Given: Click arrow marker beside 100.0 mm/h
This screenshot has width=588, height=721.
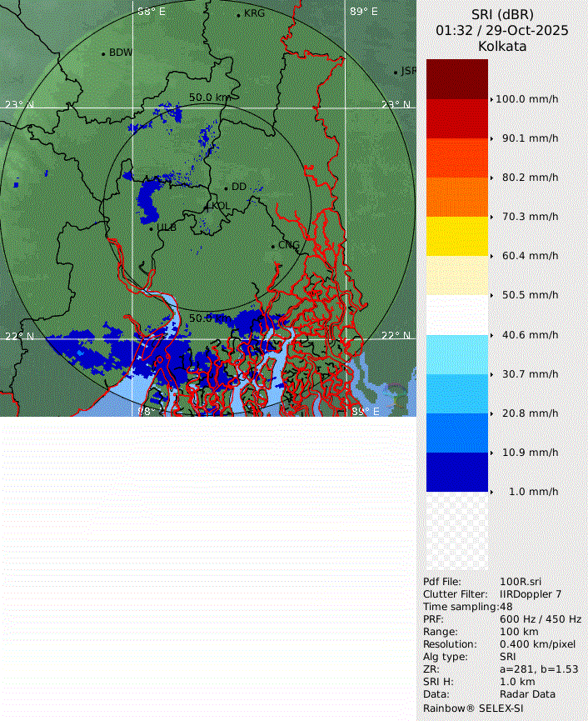Looking at the screenshot, I should pyautogui.click(x=491, y=99).
